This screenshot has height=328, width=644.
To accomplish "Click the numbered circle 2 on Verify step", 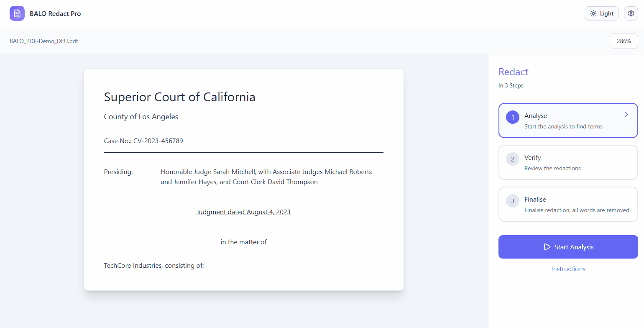I will [x=512, y=159].
